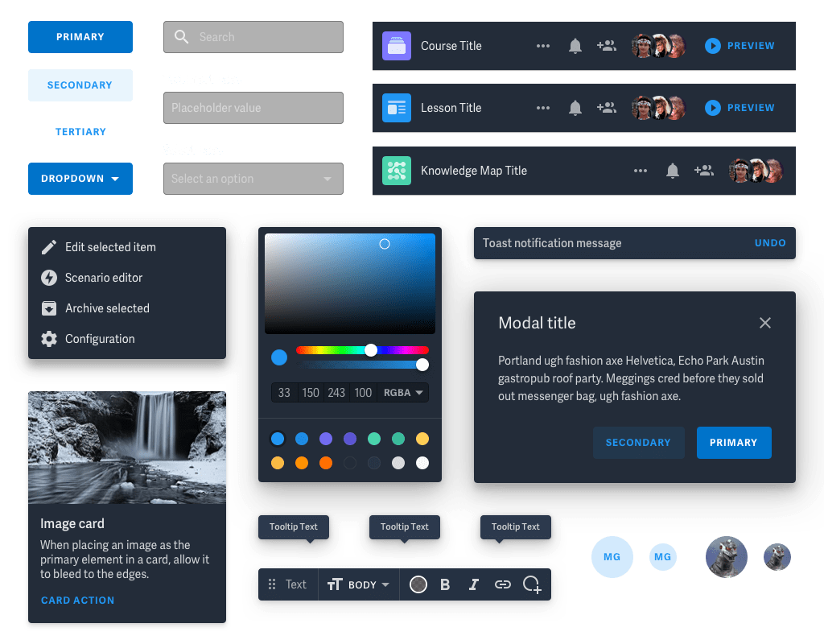
Task: Click the modal's SECONDARY button
Action: 638,443
